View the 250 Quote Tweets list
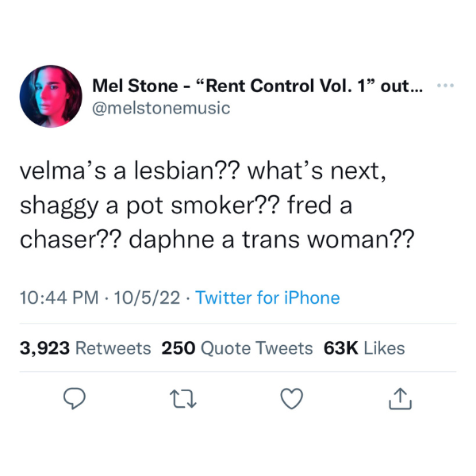The image size is (476, 476). click(236, 348)
